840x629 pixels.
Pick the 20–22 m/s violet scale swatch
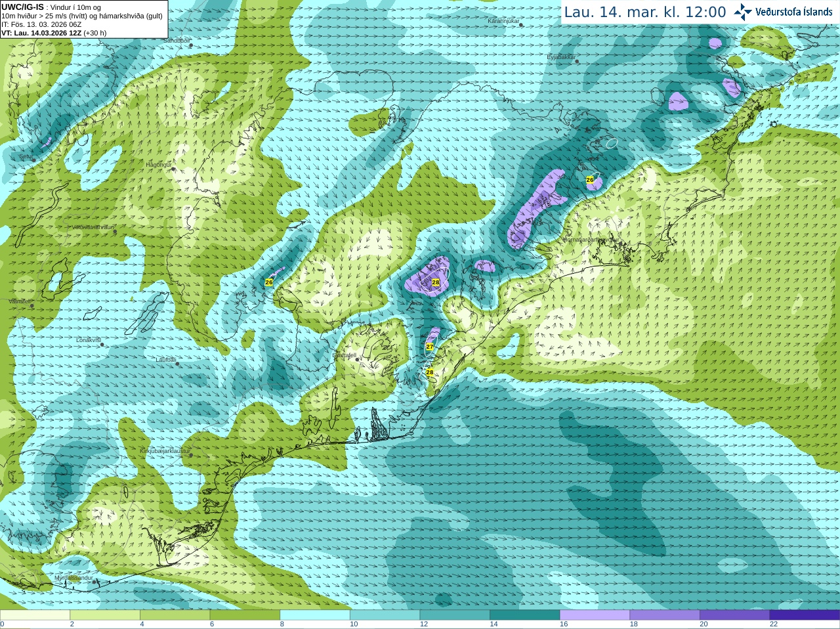(x=735, y=615)
